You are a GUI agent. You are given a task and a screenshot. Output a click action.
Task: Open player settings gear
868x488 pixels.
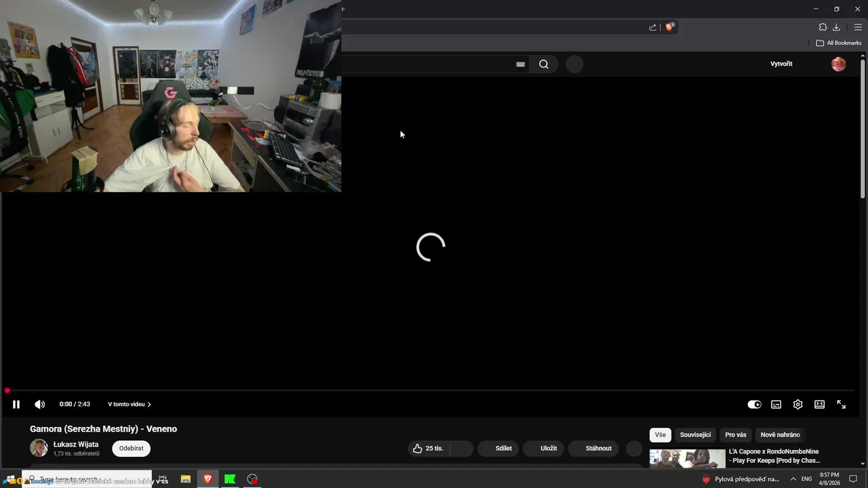coord(797,405)
